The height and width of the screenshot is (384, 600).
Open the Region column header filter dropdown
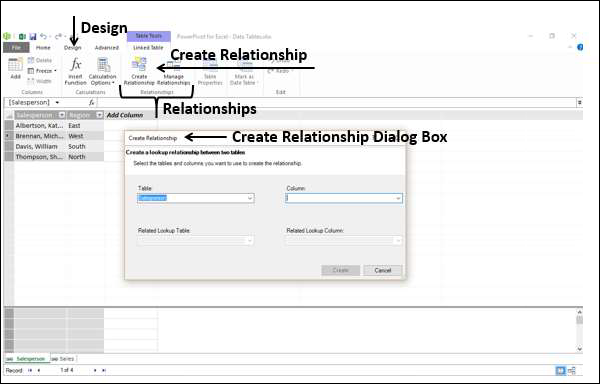(x=99, y=115)
